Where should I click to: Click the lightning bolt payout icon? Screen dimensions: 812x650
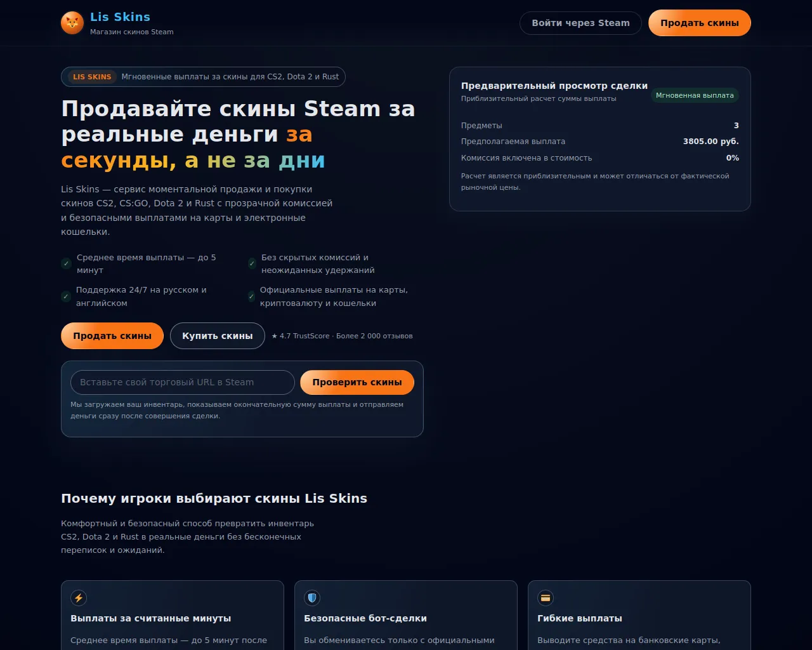[79, 598]
